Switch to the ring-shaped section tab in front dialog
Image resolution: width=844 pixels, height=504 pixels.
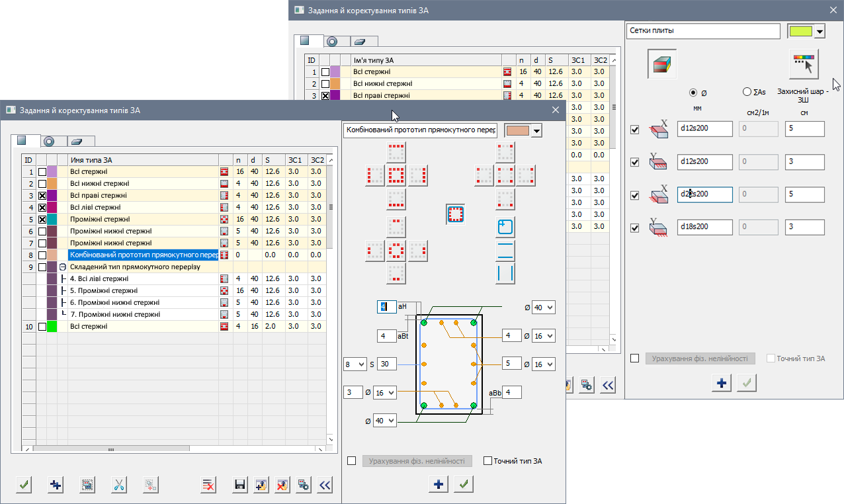(x=50, y=141)
